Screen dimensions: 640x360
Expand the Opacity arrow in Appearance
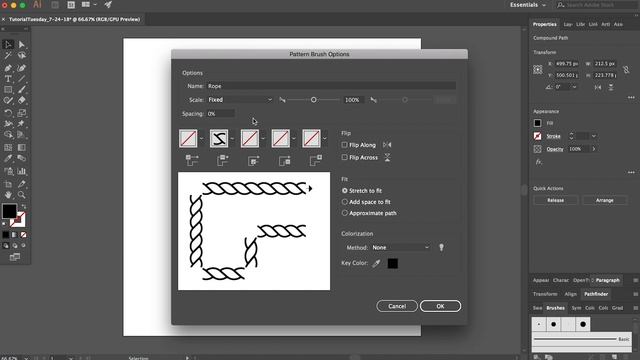coord(594,149)
